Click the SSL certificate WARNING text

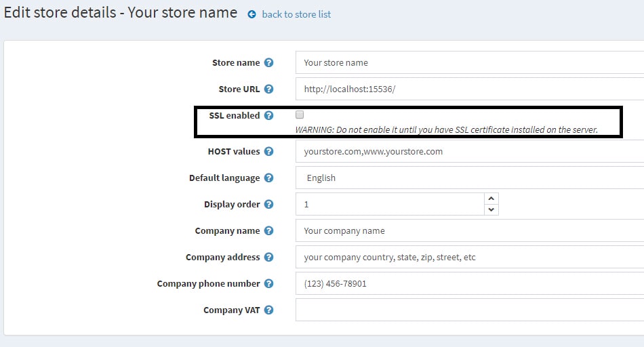[x=447, y=129]
